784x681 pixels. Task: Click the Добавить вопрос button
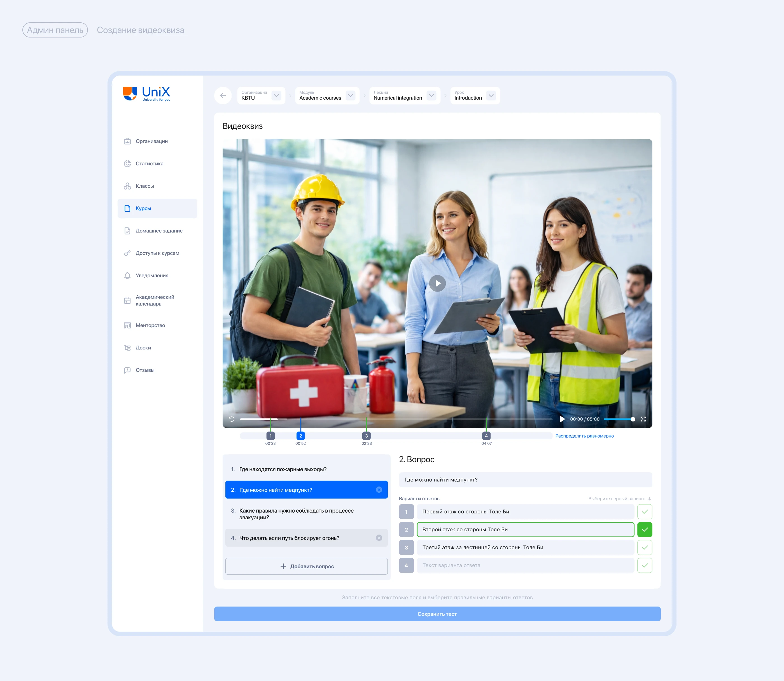click(x=306, y=566)
